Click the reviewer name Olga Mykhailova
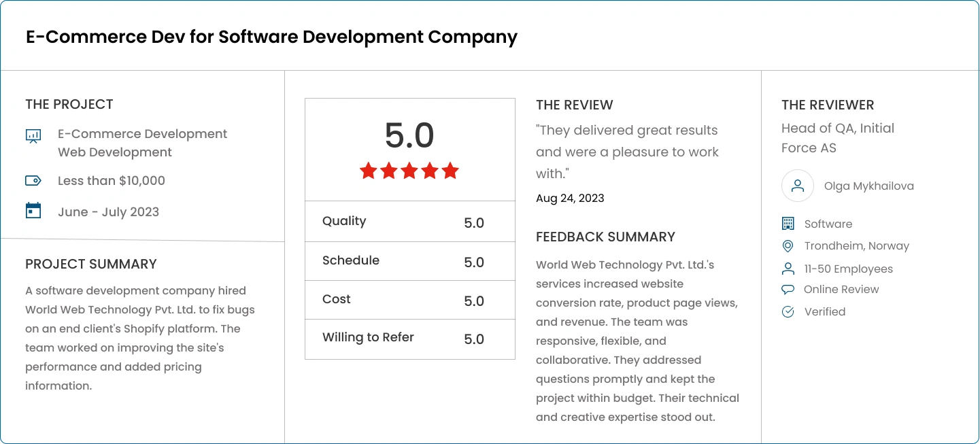Image resolution: width=980 pixels, height=444 pixels. pos(869,186)
